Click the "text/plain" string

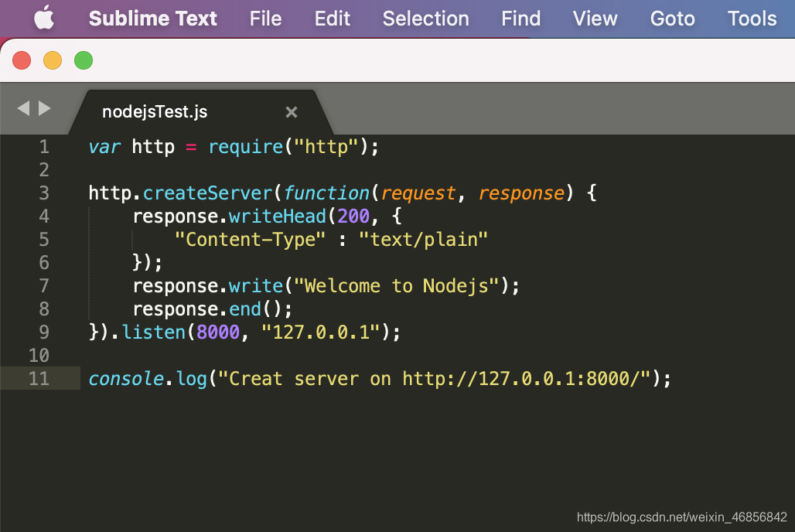(x=423, y=240)
